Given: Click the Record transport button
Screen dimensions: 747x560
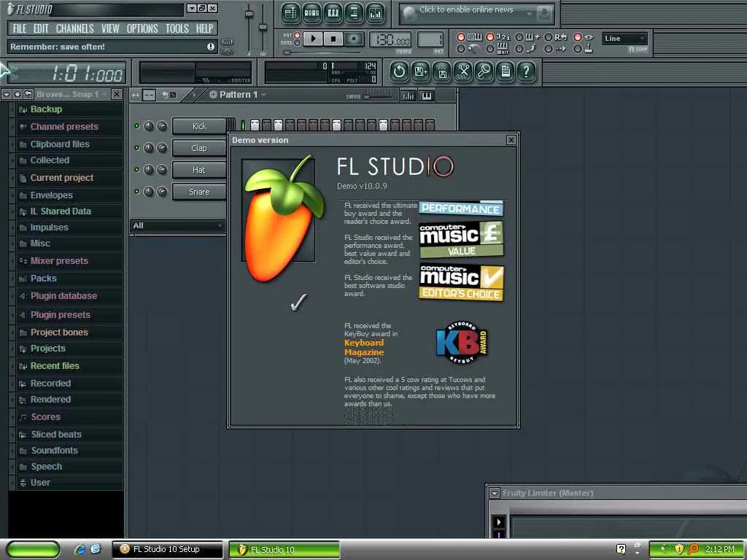Looking at the screenshot, I should (354, 39).
